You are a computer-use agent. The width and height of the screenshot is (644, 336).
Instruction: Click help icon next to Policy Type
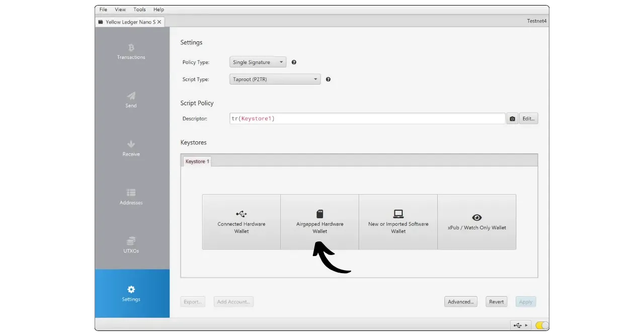tap(294, 62)
